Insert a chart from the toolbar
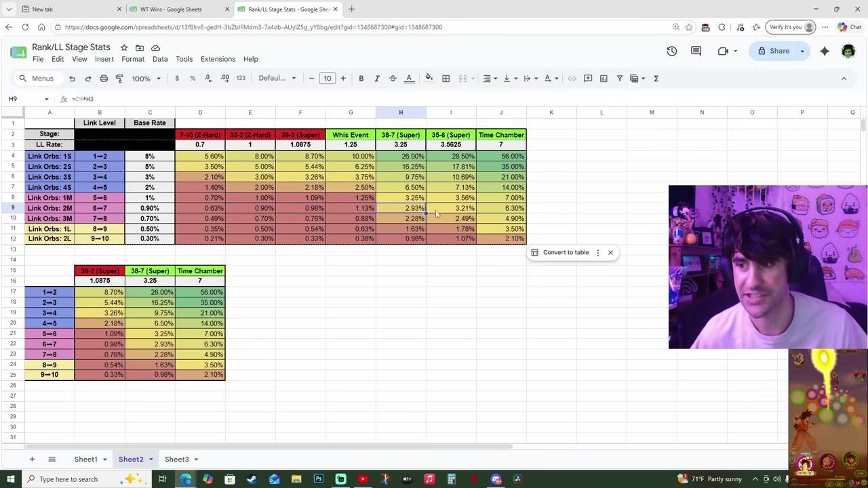The width and height of the screenshot is (868, 488). click(x=604, y=79)
